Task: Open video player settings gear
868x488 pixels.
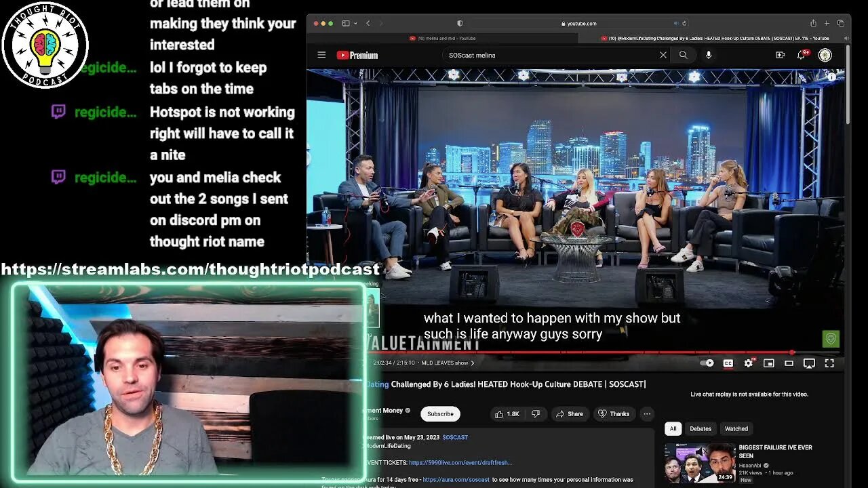Action: [x=749, y=363]
